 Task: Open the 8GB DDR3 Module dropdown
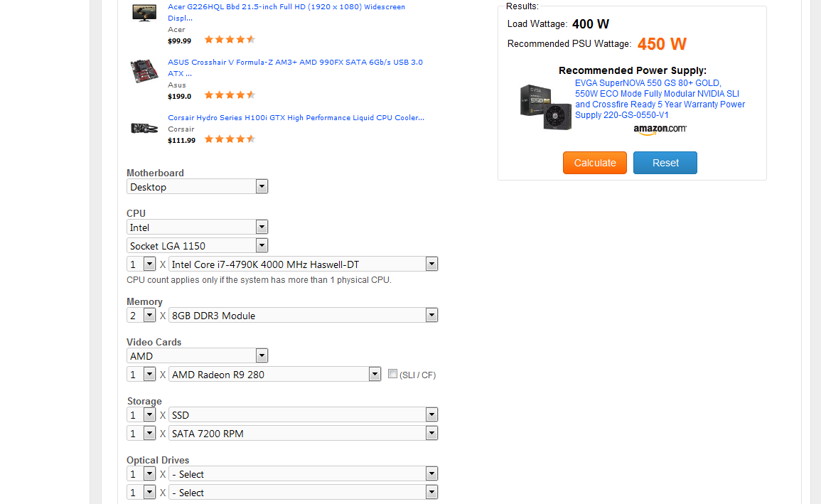click(303, 315)
